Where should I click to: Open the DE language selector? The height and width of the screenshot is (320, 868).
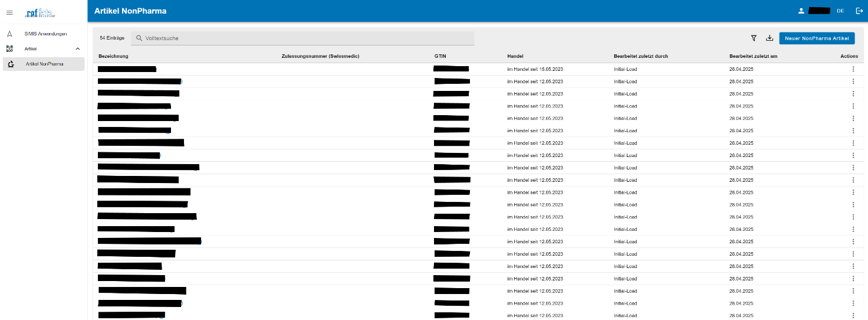pos(840,11)
